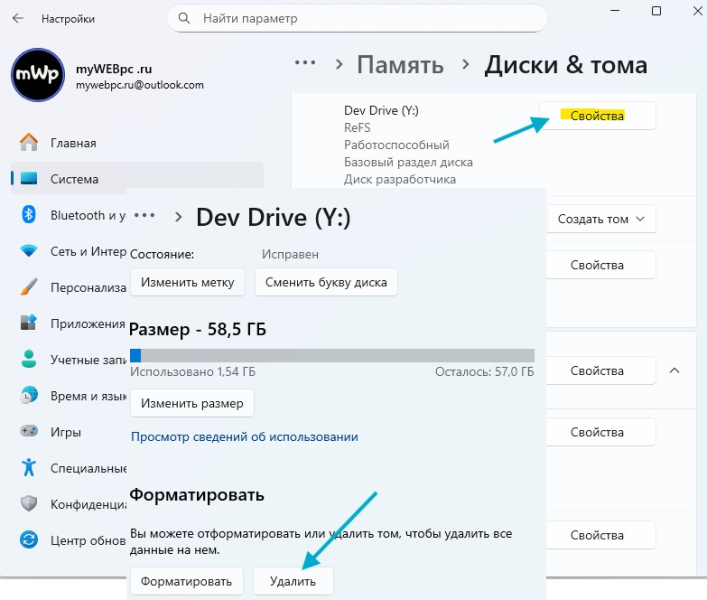
Task: Focus the Найти параметр search field
Action: point(357,18)
